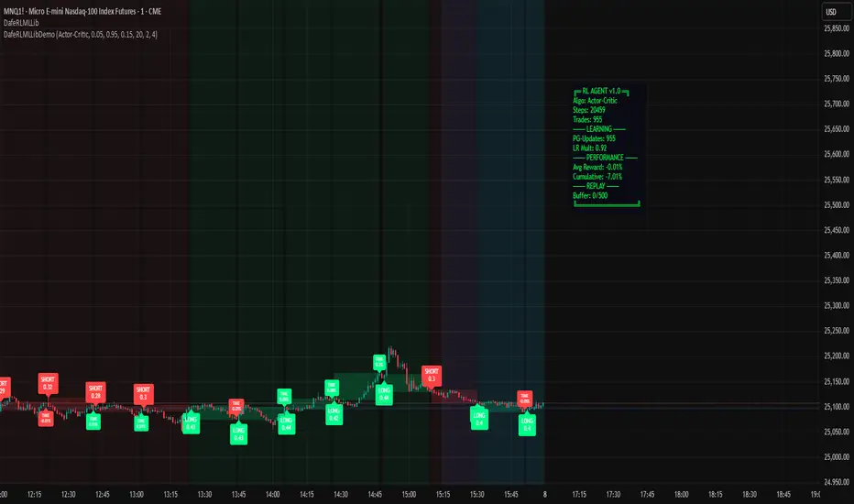854x504 pixels.
Task: Click the Buffer: 0/500 row
Action: [590, 195]
